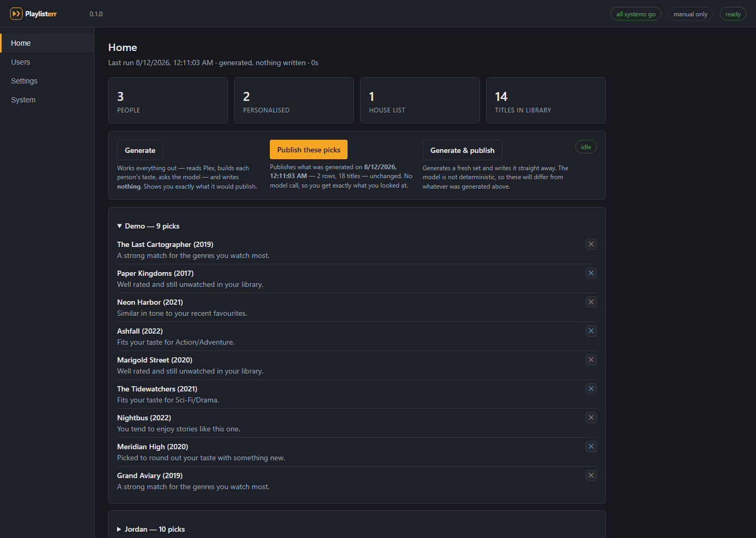Select the 14 Titles in Library card
Screen dimensions: 756x538
[546, 100]
